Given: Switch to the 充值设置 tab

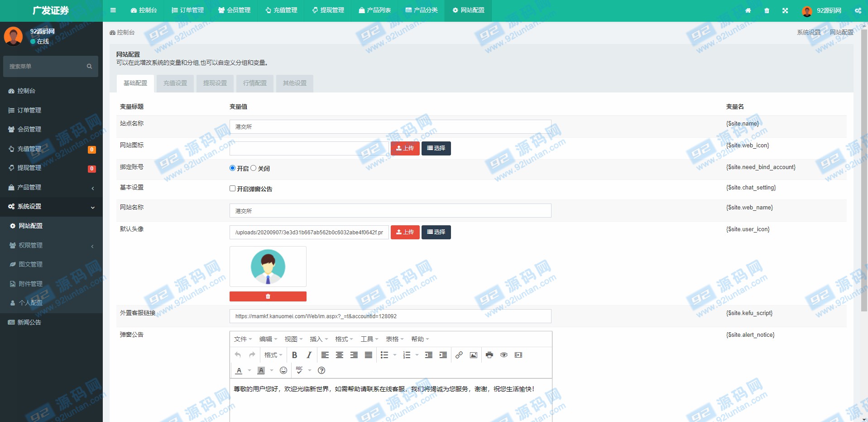Looking at the screenshot, I should pos(175,83).
